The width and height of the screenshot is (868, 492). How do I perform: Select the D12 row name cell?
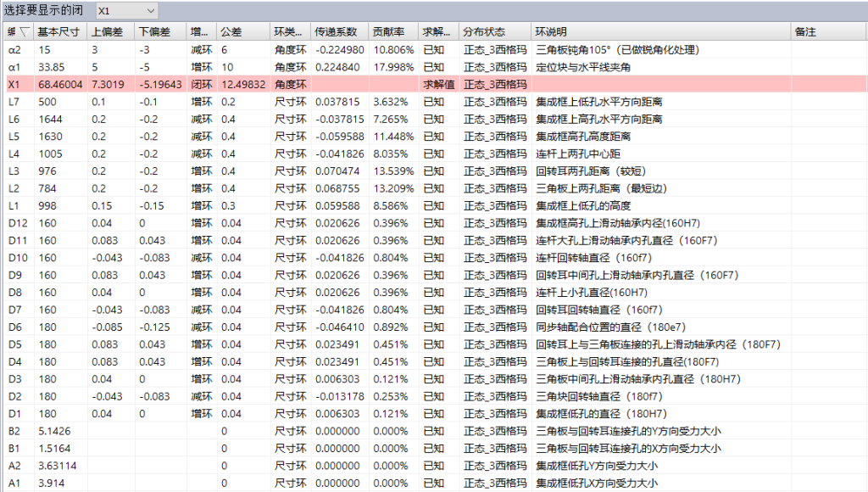tap(19, 223)
